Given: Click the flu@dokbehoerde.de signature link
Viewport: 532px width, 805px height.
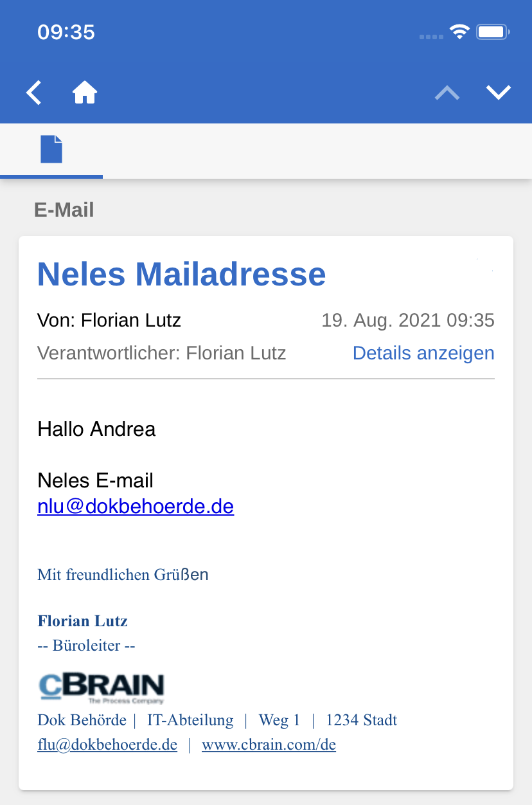Looking at the screenshot, I should click(x=107, y=745).
